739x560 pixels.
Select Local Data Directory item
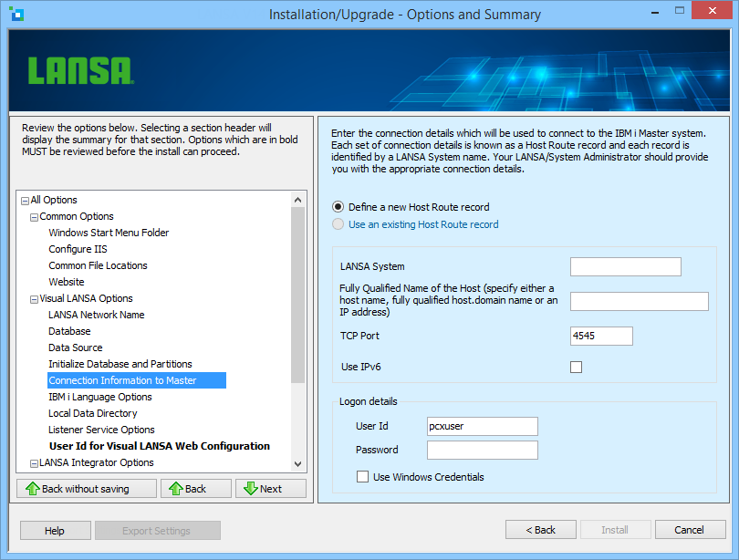click(93, 413)
